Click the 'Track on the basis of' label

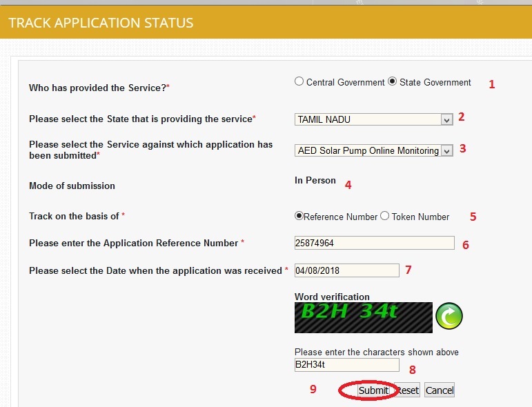74,216
